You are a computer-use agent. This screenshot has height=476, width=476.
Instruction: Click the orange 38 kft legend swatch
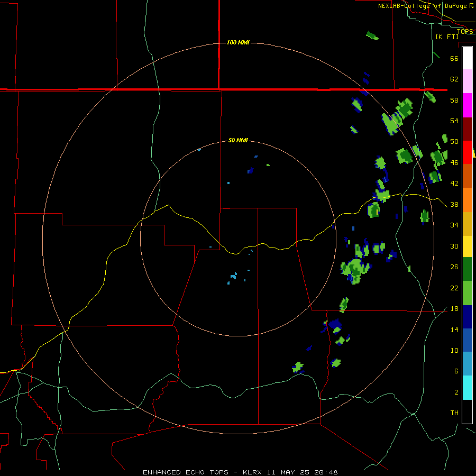467,200
